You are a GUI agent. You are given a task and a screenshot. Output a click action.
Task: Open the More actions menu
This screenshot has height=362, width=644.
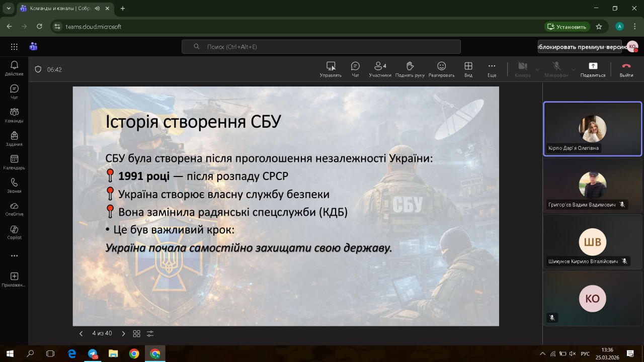click(492, 69)
